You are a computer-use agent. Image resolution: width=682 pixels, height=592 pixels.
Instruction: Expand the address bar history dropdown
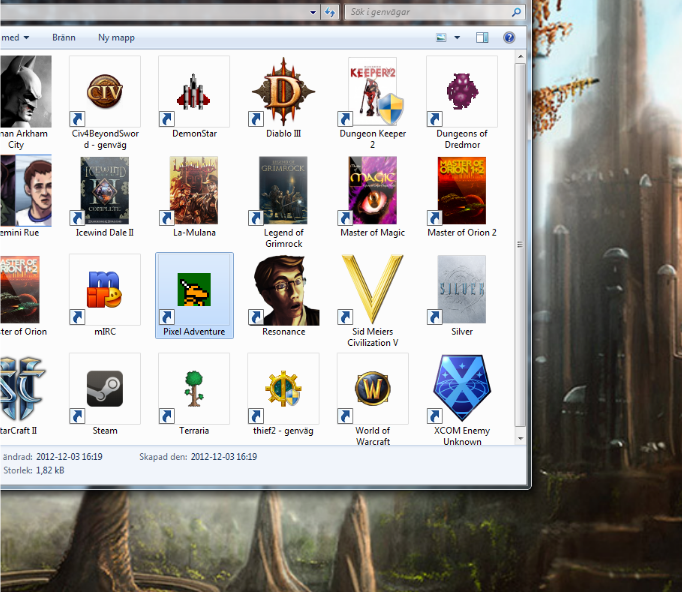(311, 13)
